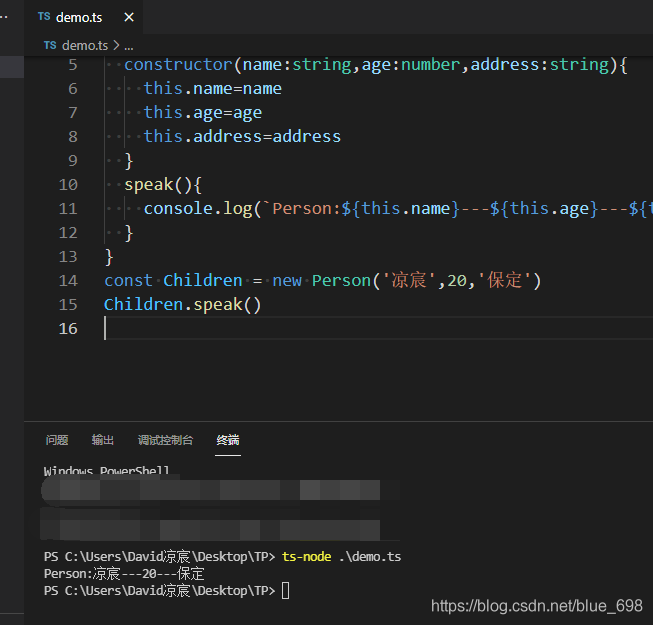Click the breadcrumb chevron separator
653x625 pixels.
116,45
